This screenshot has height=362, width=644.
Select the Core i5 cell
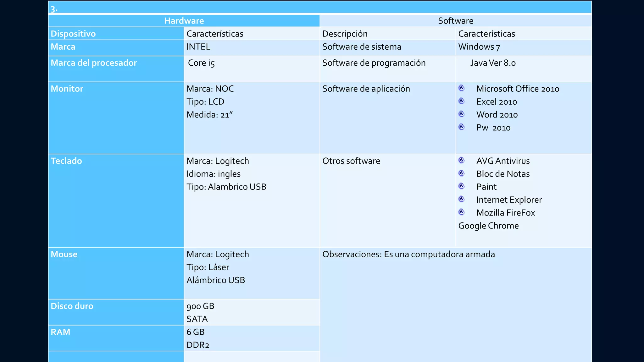point(252,69)
